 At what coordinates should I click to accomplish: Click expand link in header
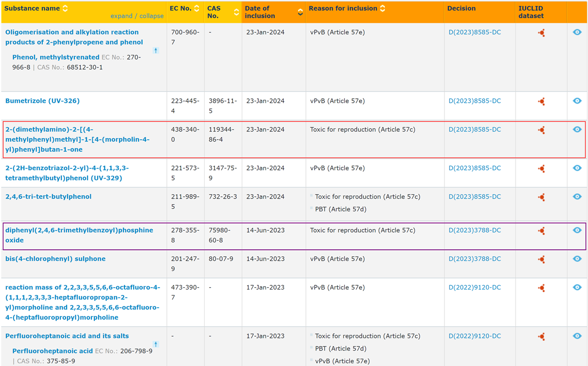click(x=122, y=16)
